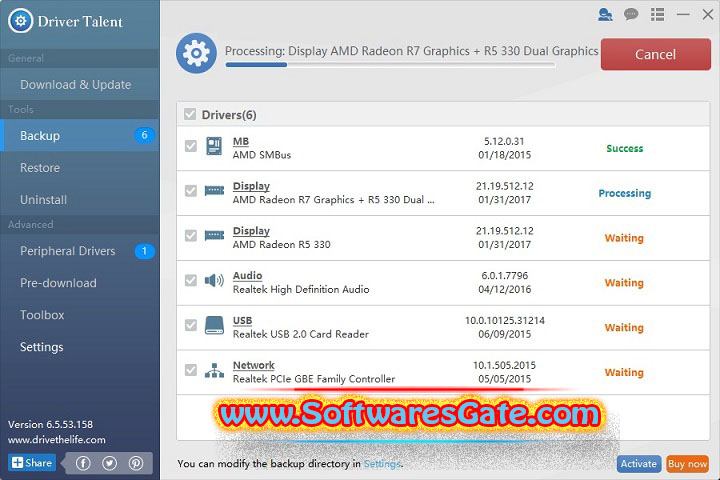Uncheck the AMD SMBus driver checkbox

click(191, 146)
